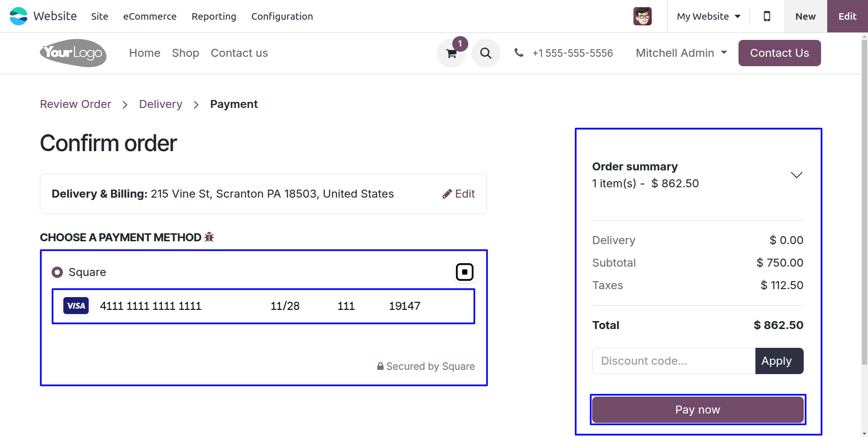868x437 pixels.
Task: Open the Configuration menu
Action: click(282, 16)
